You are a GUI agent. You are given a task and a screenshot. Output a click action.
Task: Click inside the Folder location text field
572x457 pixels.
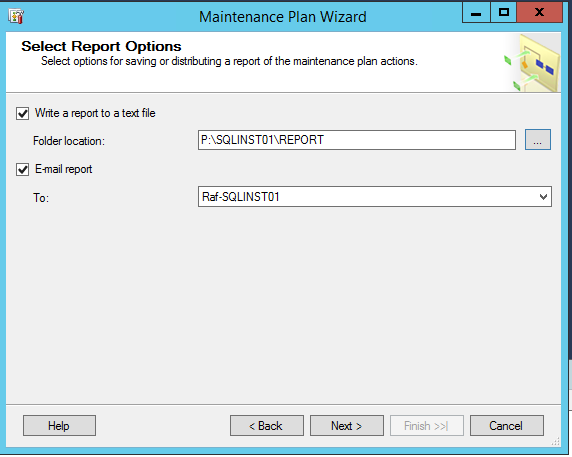[x=357, y=140]
